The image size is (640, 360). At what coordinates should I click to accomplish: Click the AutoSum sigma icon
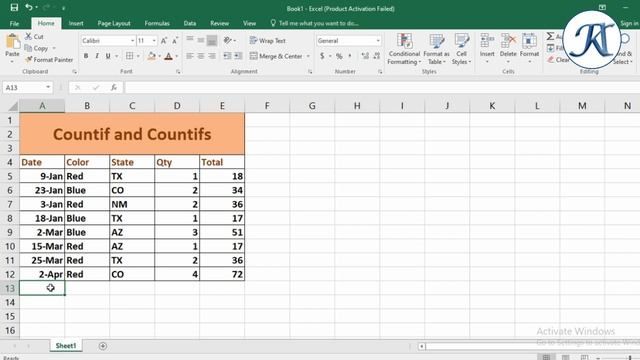pyautogui.click(x=551, y=36)
